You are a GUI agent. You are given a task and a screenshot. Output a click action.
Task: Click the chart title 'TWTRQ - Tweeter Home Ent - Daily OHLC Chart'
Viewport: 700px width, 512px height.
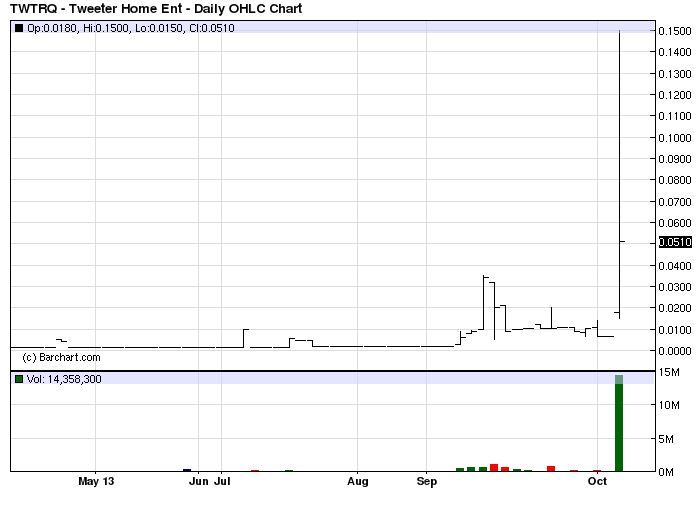tap(156, 8)
